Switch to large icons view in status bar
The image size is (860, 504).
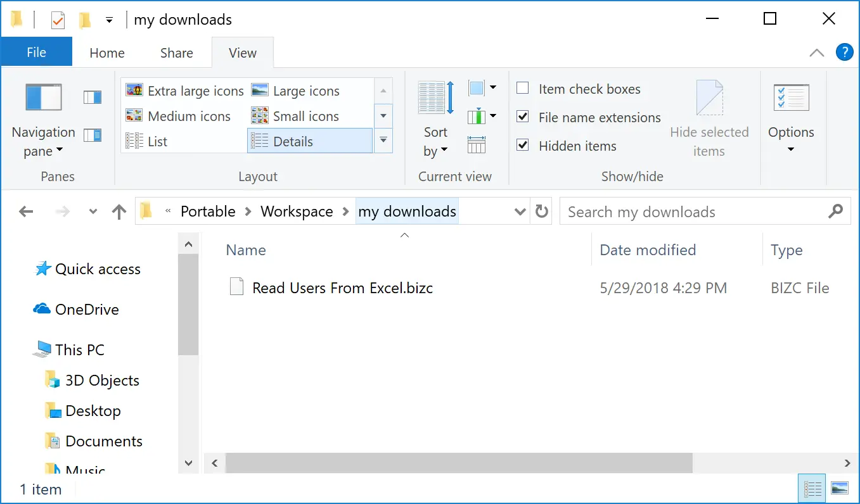point(840,489)
